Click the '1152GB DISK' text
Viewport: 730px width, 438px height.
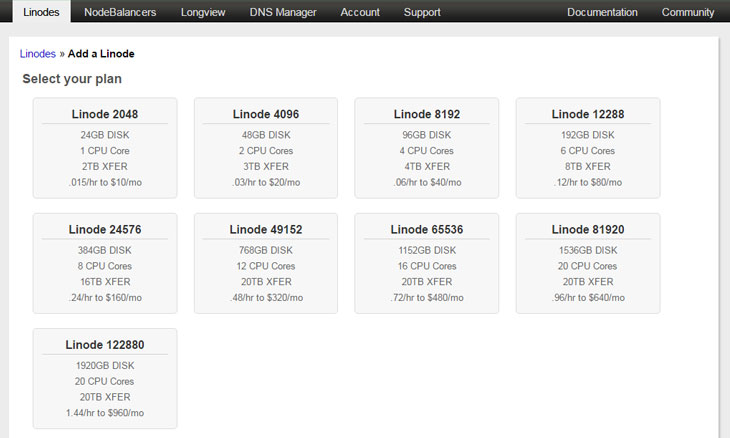[427, 250]
